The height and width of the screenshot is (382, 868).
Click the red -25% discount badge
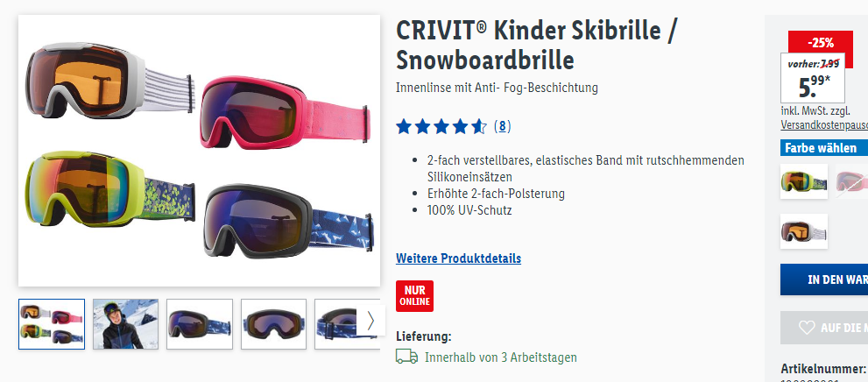click(821, 43)
